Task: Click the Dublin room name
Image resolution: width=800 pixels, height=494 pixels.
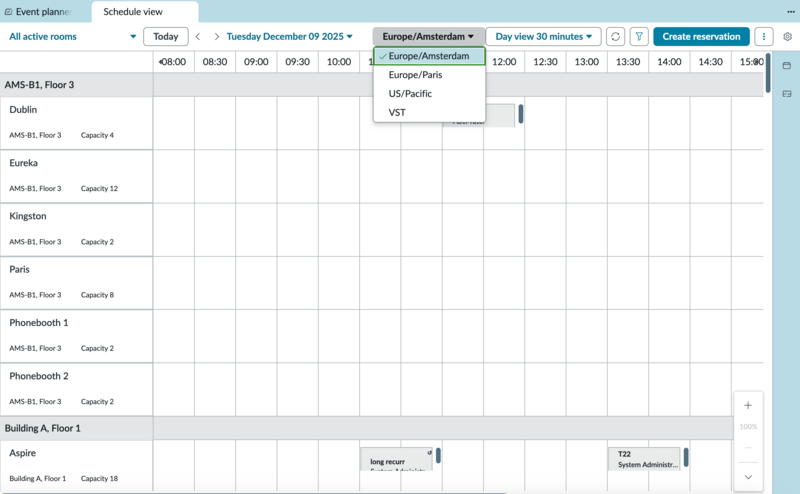Action: tap(23, 110)
